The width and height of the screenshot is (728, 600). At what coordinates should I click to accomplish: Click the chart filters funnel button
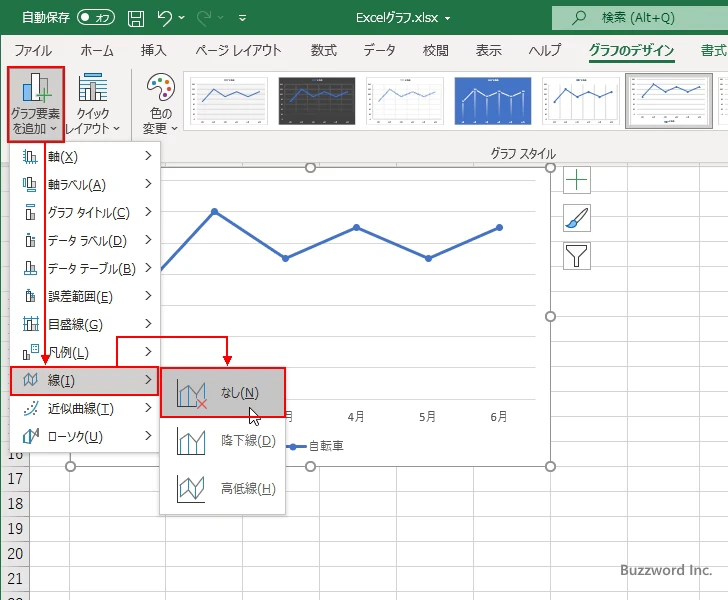pyautogui.click(x=577, y=256)
